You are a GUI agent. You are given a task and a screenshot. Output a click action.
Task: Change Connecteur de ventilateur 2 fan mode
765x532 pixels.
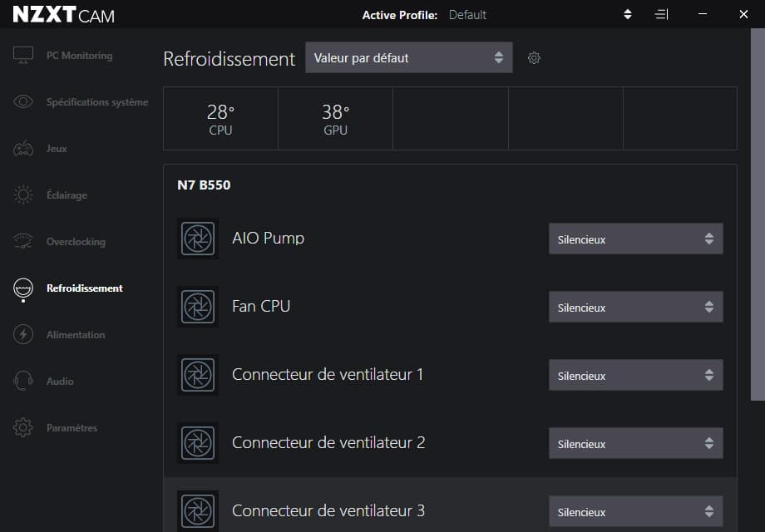(636, 443)
